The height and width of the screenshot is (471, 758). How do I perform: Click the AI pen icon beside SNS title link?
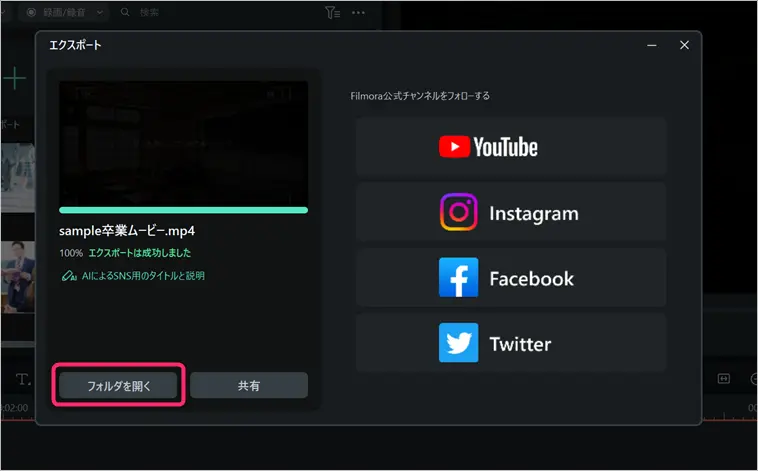point(69,276)
